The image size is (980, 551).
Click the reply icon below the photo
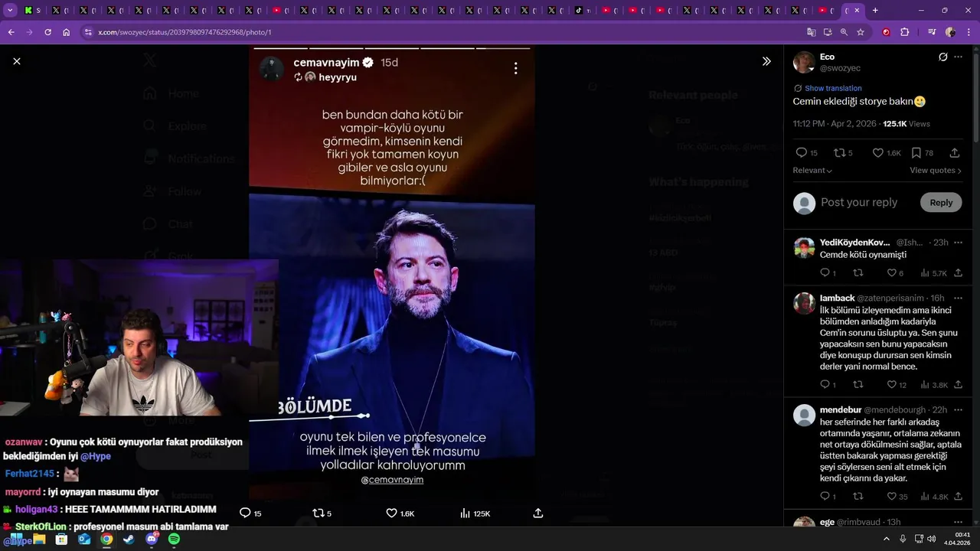click(x=245, y=513)
